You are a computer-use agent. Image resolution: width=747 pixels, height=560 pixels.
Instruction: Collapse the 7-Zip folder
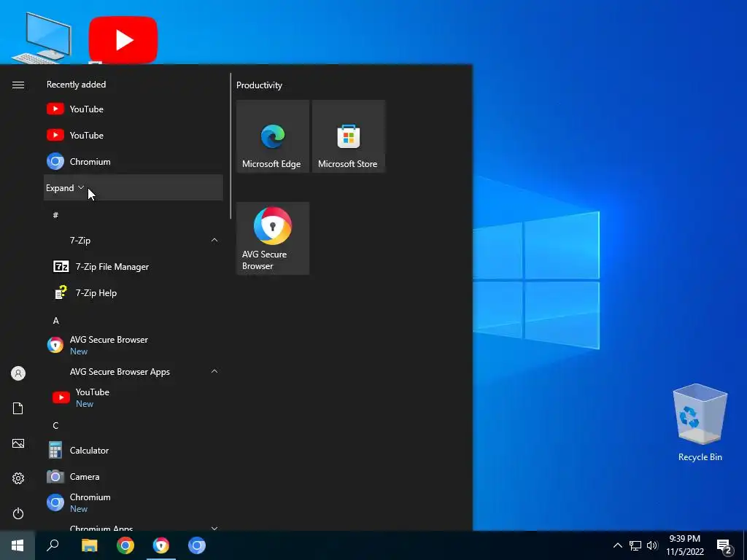133,241
